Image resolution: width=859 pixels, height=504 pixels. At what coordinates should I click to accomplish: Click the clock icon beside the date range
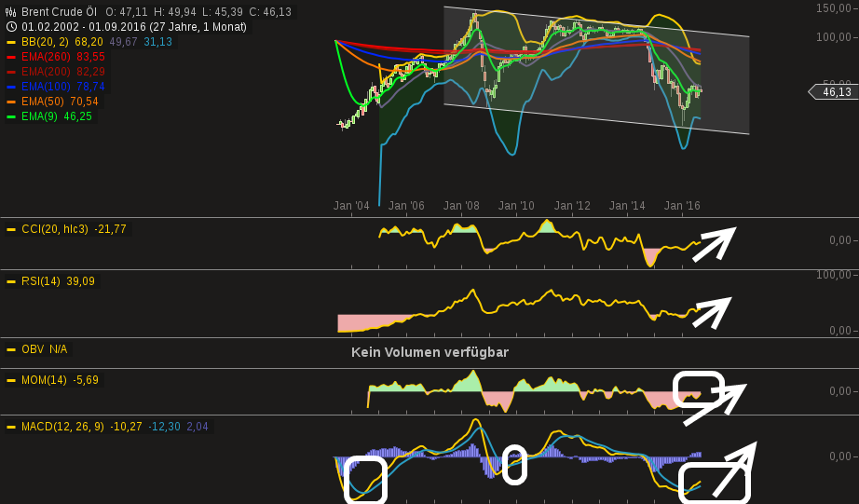click(x=11, y=27)
